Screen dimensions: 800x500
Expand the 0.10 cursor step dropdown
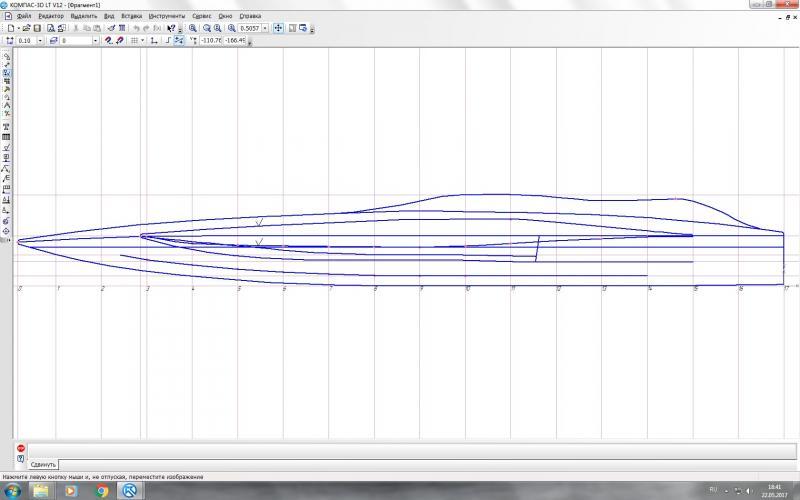tap(40, 41)
